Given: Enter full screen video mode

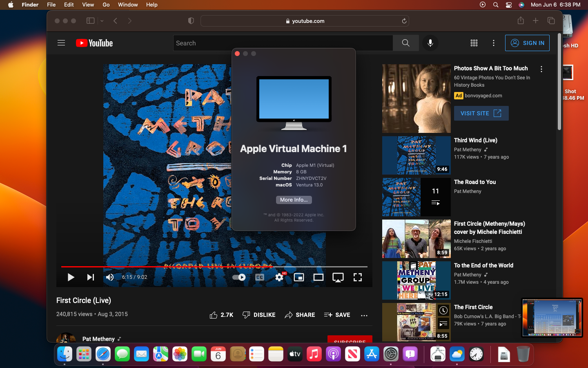Looking at the screenshot, I should [358, 277].
